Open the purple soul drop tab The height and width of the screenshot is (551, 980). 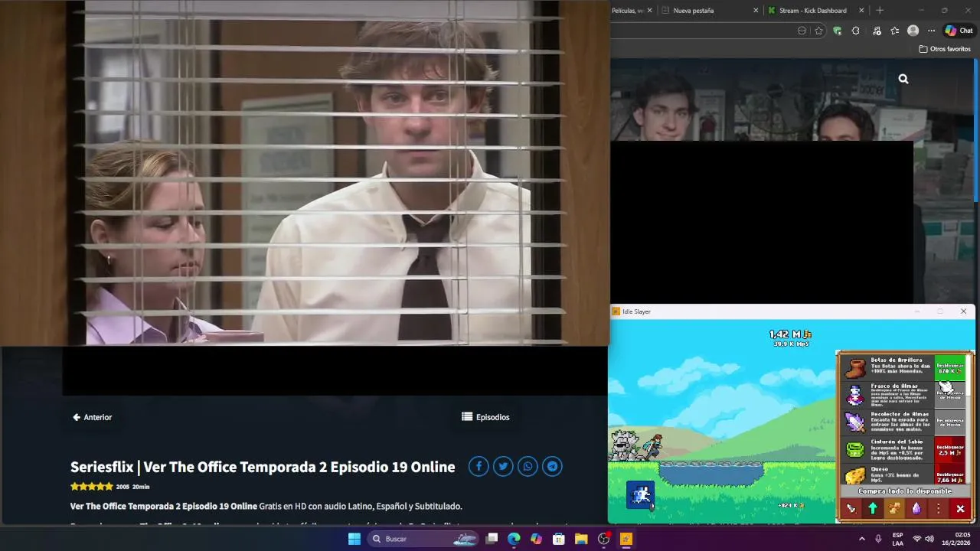(916, 508)
